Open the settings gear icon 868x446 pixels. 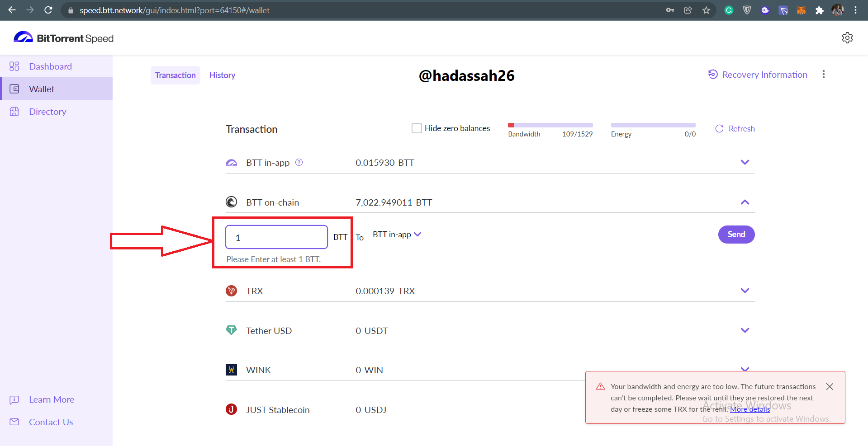847,38
